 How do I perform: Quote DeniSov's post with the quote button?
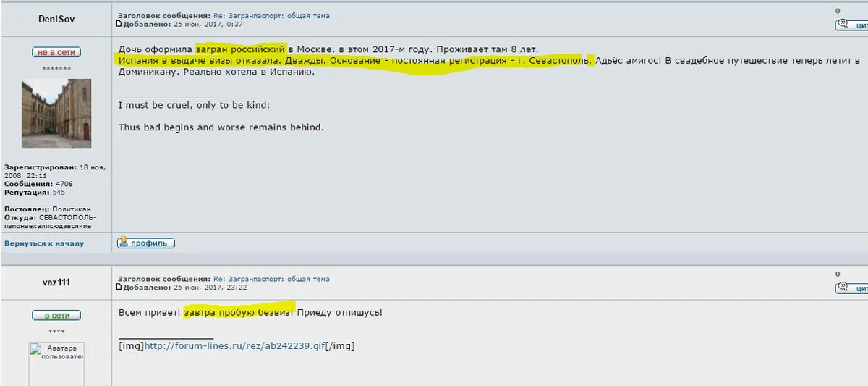click(x=852, y=25)
